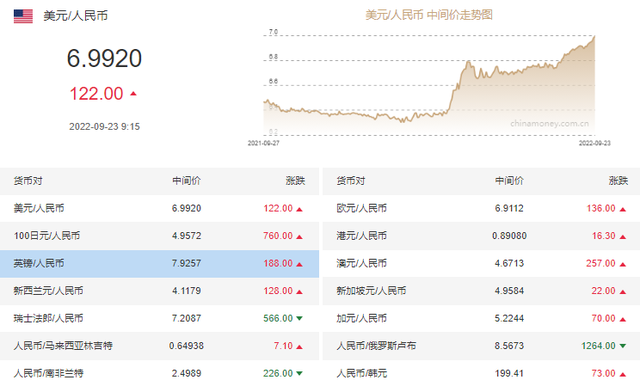Click the red up arrow in the 100日元/人民币 row
Screen dimensions: 640x380
[x=299, y=236]
